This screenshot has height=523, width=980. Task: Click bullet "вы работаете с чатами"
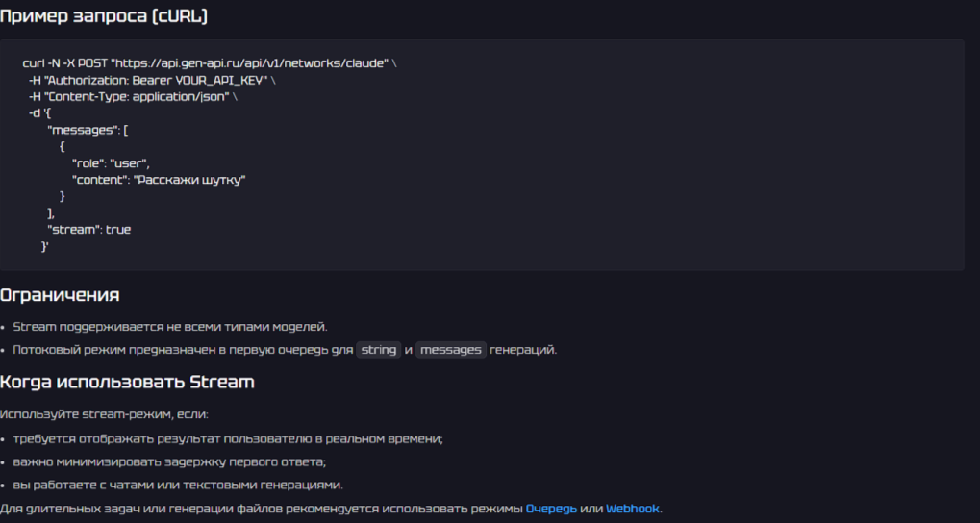178,485
